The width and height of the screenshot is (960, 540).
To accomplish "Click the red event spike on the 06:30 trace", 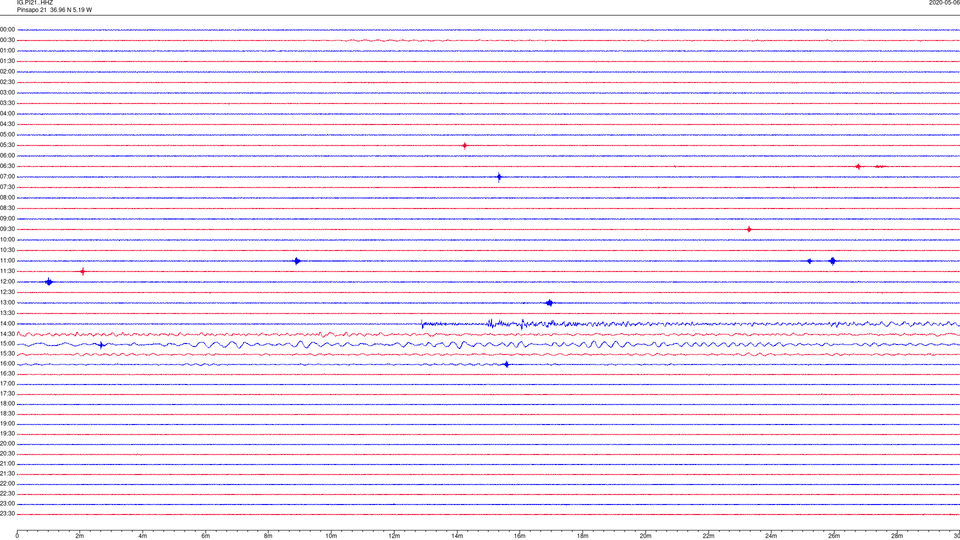I will [858, 167].
